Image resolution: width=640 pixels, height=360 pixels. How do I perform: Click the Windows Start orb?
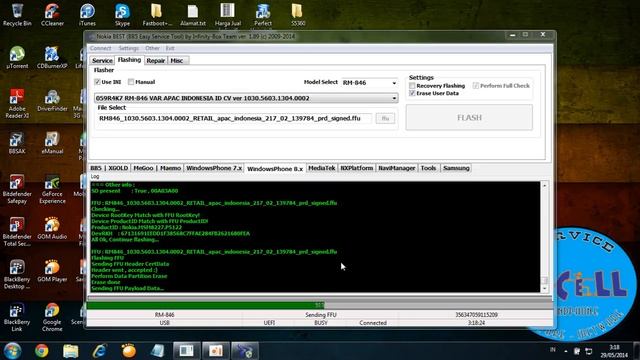13,351
